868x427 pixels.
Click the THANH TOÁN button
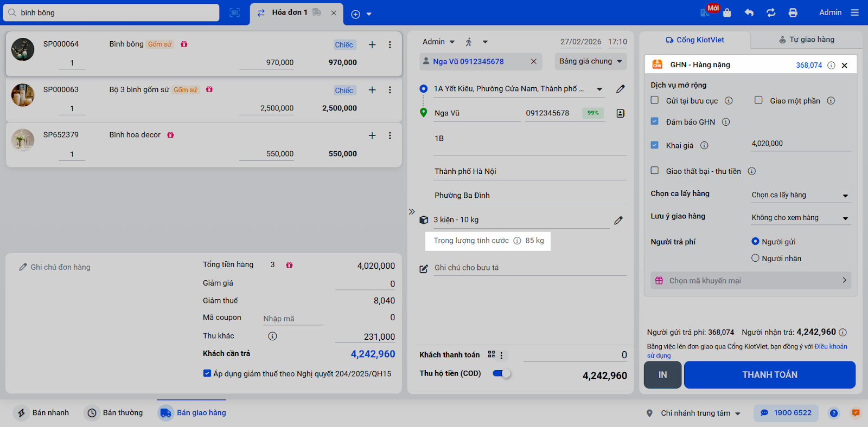pos(770,375)
